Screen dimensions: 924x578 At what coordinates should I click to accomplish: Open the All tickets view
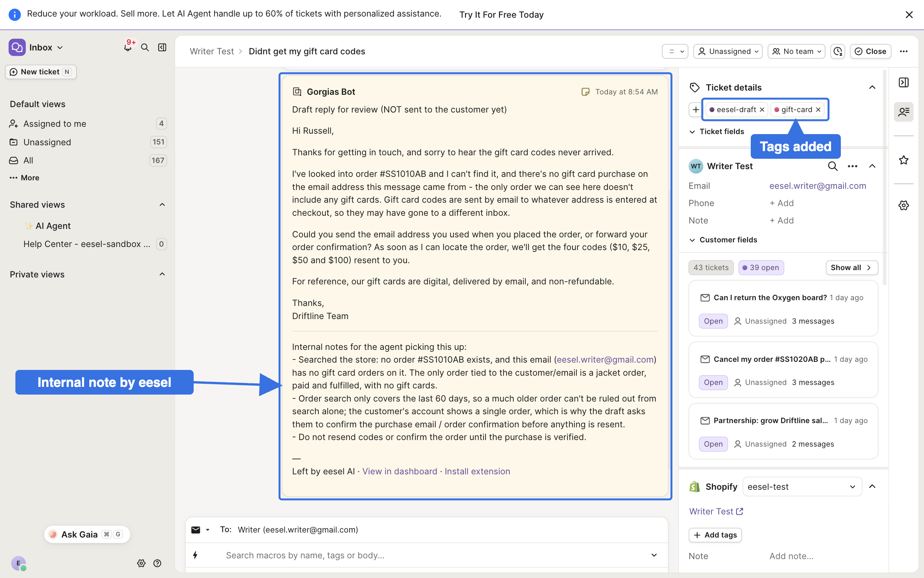click(87, 160)
